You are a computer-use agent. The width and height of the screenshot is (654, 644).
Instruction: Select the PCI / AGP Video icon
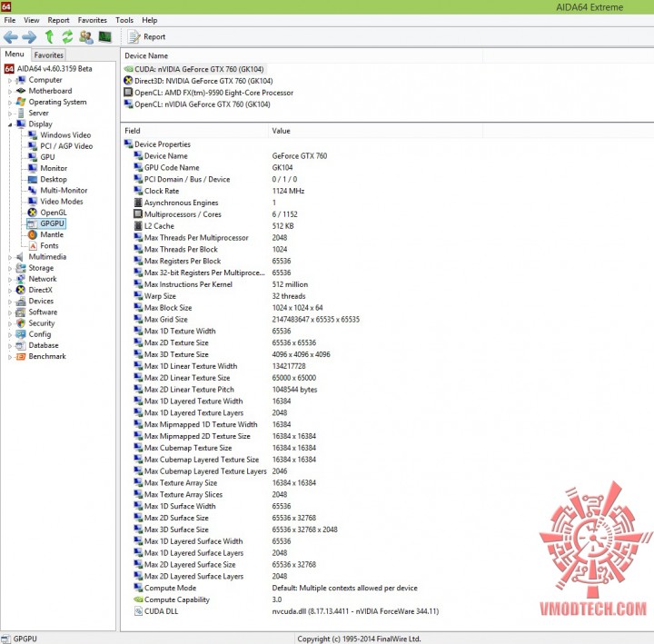pos(33,146)
